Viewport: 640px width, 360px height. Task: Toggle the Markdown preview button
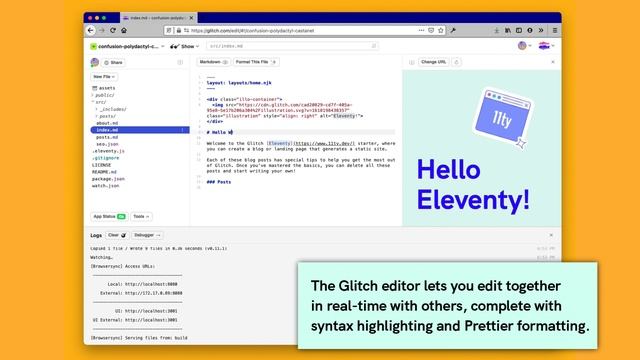click(x=213, y=62)
